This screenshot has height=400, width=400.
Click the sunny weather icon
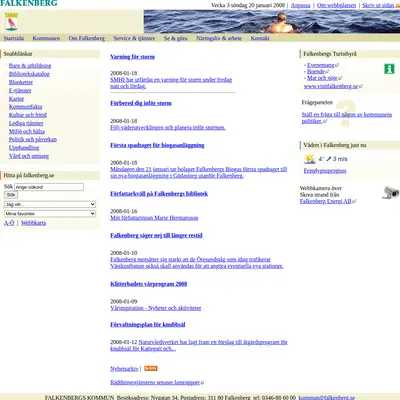(x=310, y=159)
